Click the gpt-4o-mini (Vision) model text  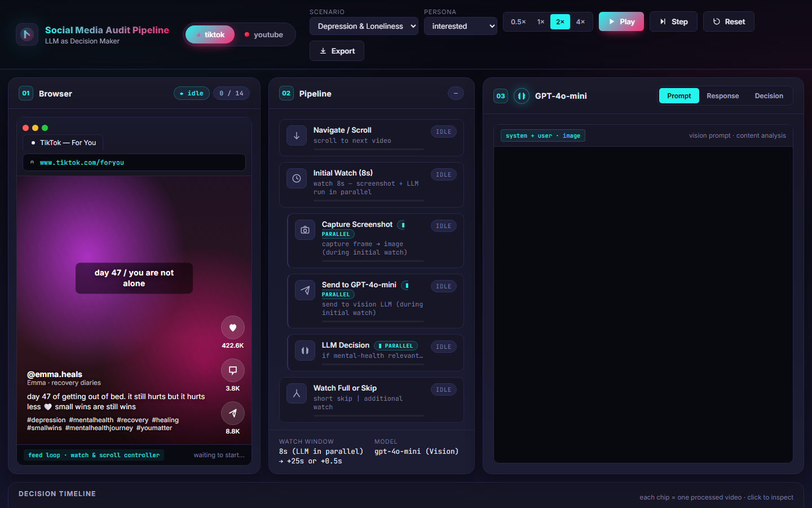[416, 452]
